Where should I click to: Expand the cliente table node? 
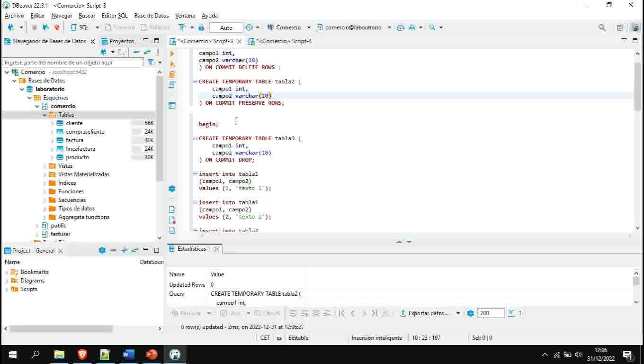coord(52,123)
